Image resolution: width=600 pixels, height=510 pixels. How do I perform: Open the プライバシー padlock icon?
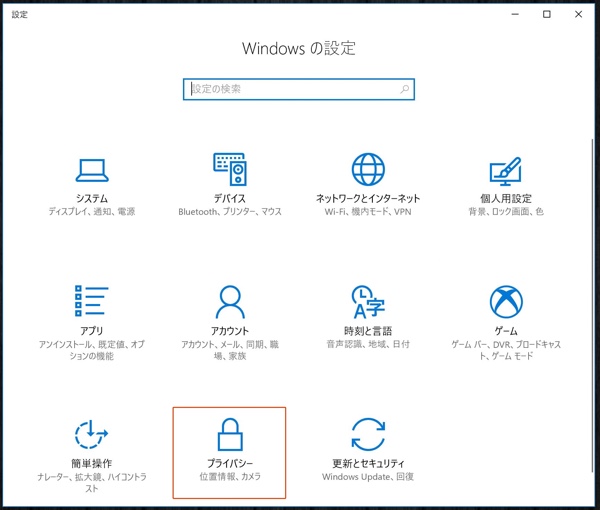tap(230, 434)
